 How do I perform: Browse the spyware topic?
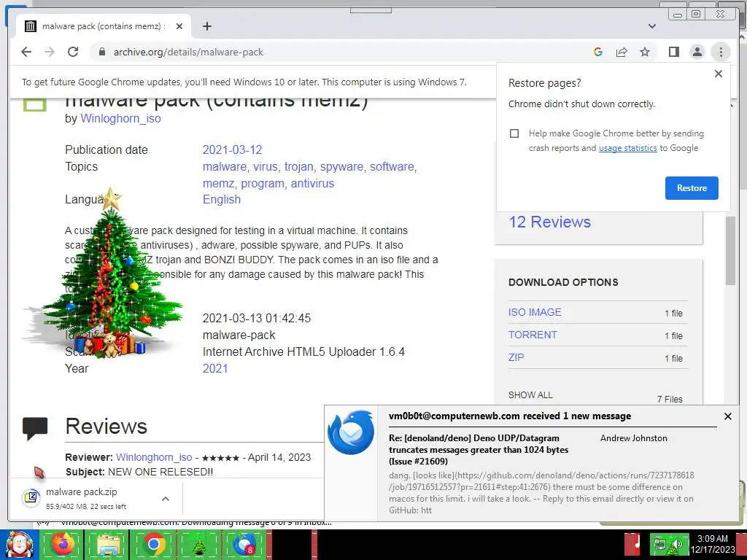tap(341, 167)
